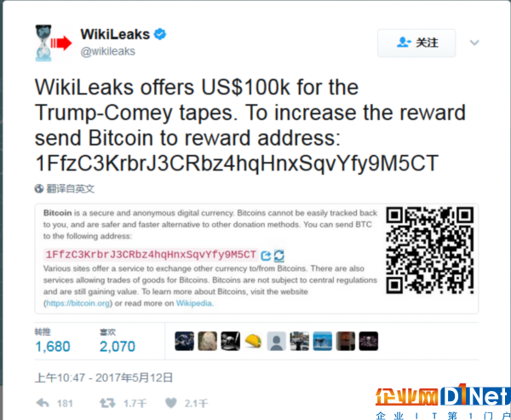The width and height of the screenshot is (511, 420).
Task: Click the refresh icon after Bitcoin address
Action: coord(279,256)
